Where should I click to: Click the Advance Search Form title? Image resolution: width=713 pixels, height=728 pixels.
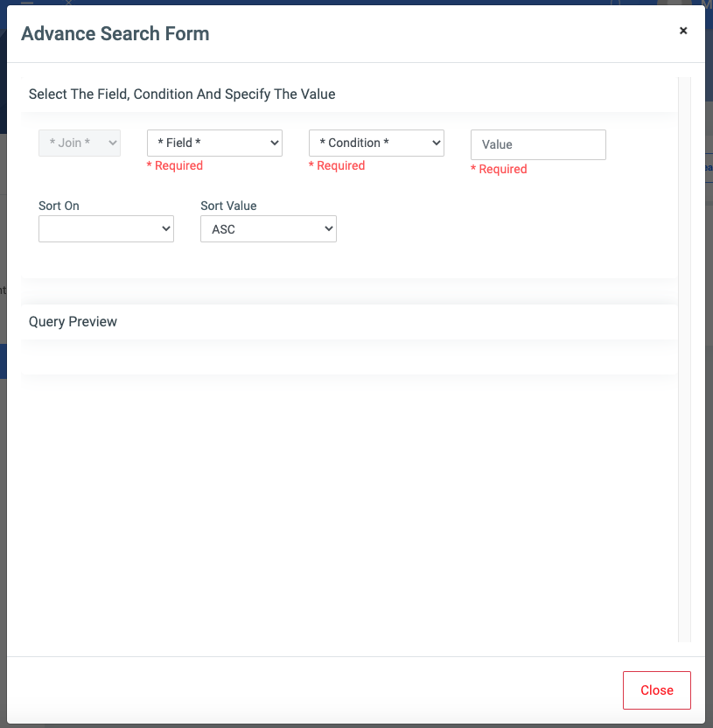(x=115, y=34)
